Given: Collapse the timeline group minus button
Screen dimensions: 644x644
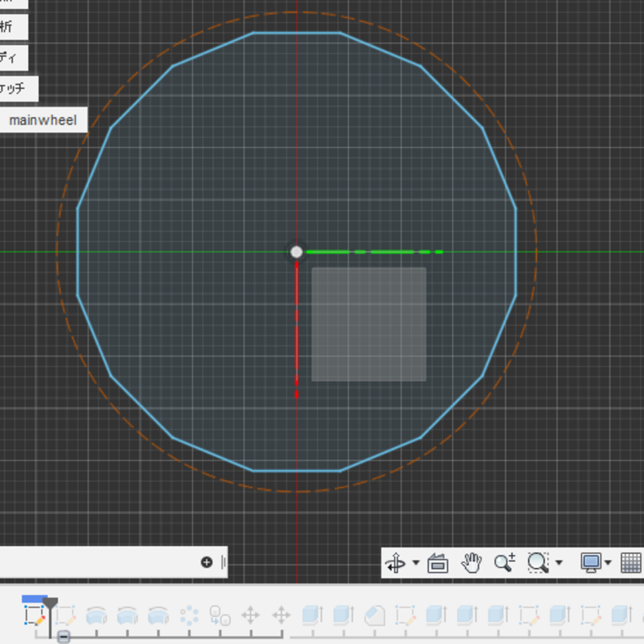Looking at the screenshot, I should tap(63, 637).
